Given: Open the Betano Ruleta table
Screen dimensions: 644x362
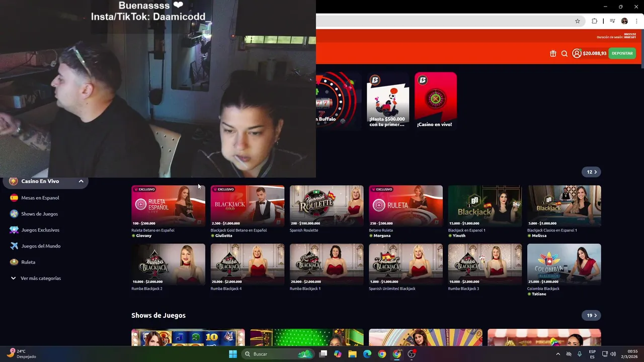Looking at the screenshot, I should click(x=406, y=206).
